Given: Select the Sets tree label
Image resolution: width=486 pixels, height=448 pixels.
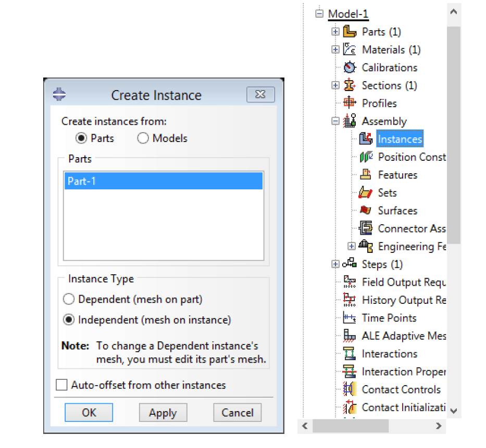Looking at the screenshot, I should pos(387,193).
